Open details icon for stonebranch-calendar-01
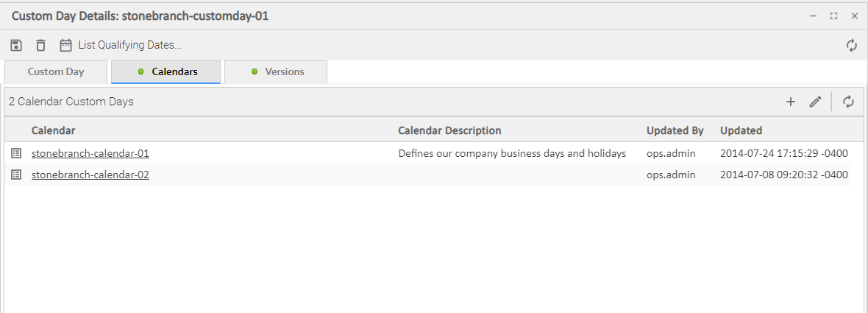Image resolution: width=868 pixels, height=313 pixels. pyautogui.click(x=16, y=153)
